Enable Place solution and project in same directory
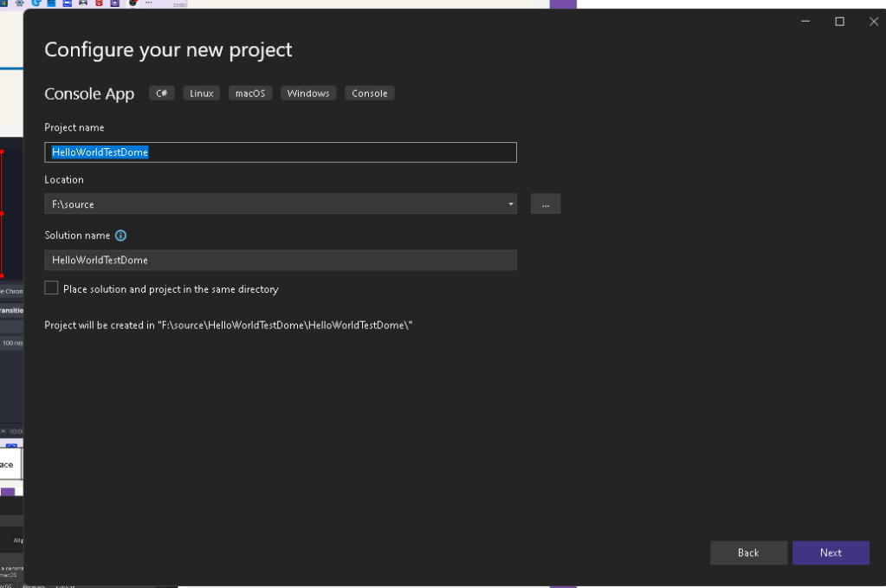The image size is (886, 588). click(x=51, y=288)
